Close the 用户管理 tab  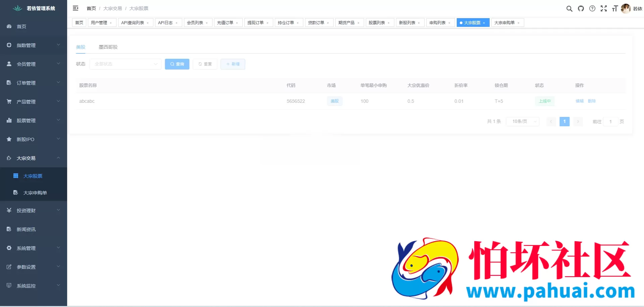point(111,23)
